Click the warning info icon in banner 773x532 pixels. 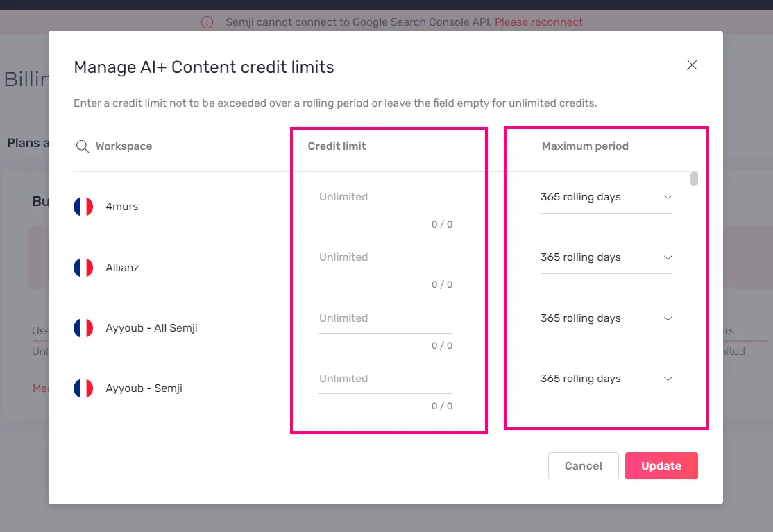207,22
